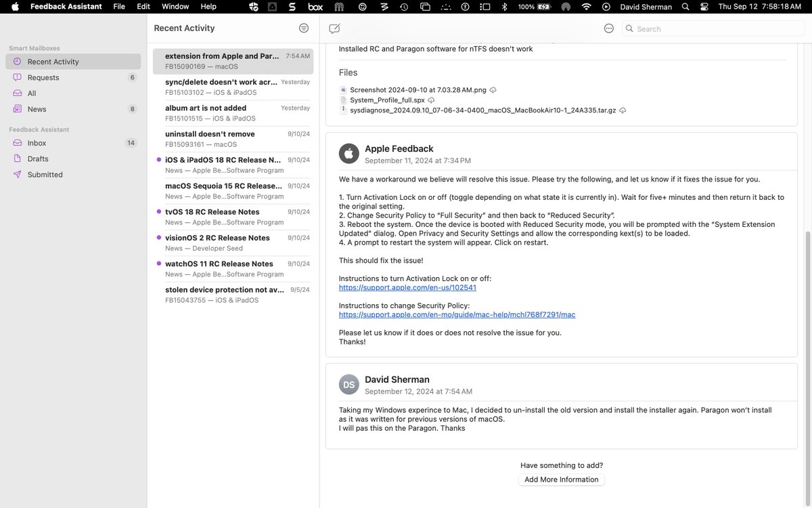Click the Requests speech bubble icon
812x508 pixels.
click(18, 77)
